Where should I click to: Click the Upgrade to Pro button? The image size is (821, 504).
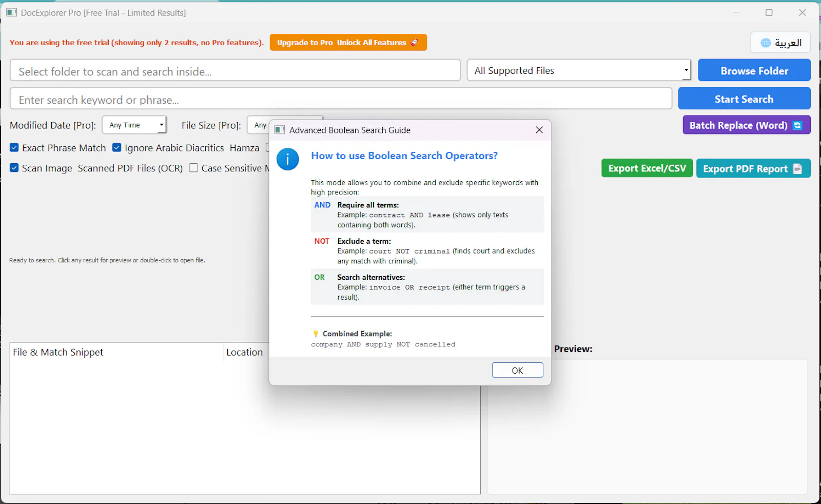click(x=348, y=43)
